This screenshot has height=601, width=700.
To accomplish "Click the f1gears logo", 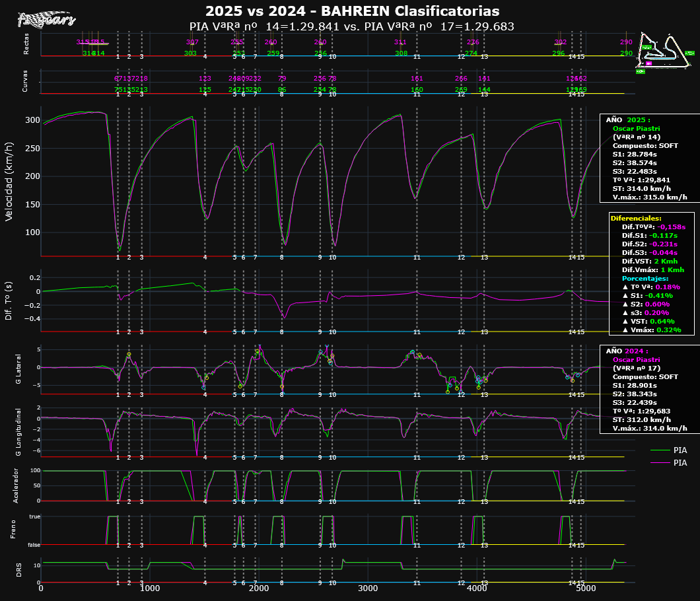I will [x=46, y=20].
